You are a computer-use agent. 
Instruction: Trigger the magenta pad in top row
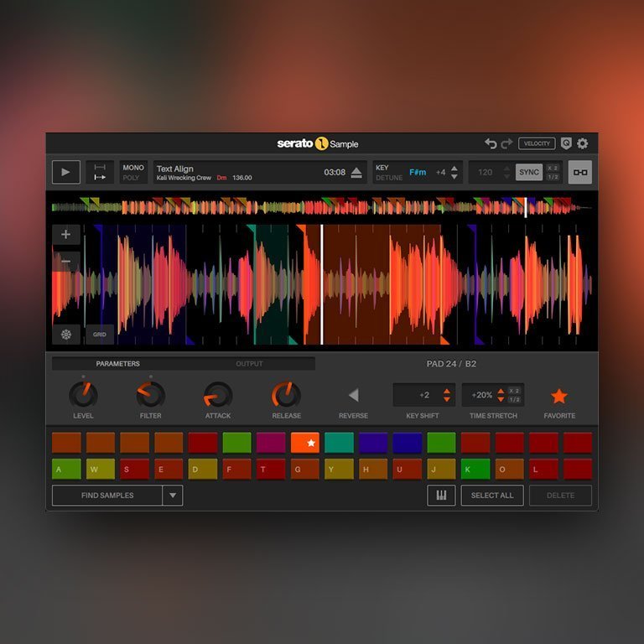[x=271, y=443]
